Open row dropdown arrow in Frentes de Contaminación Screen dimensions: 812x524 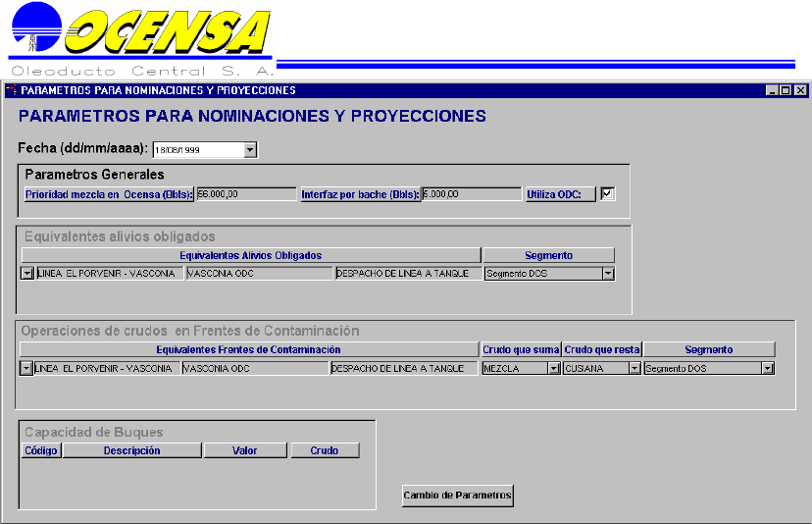25,368
